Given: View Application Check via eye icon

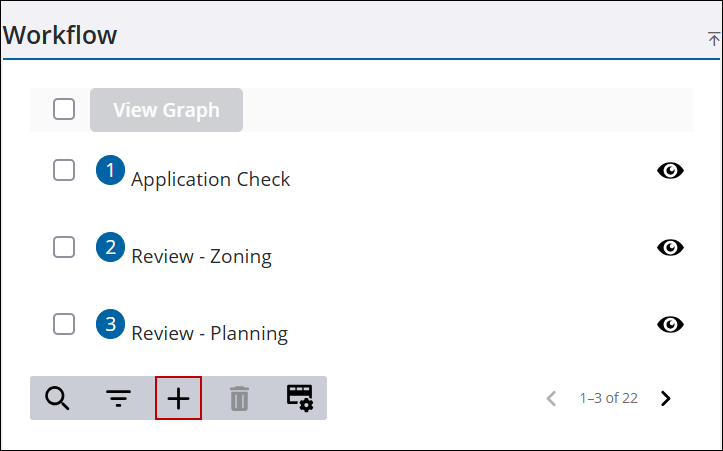Looking at the screenshot, I should [670, 171].
